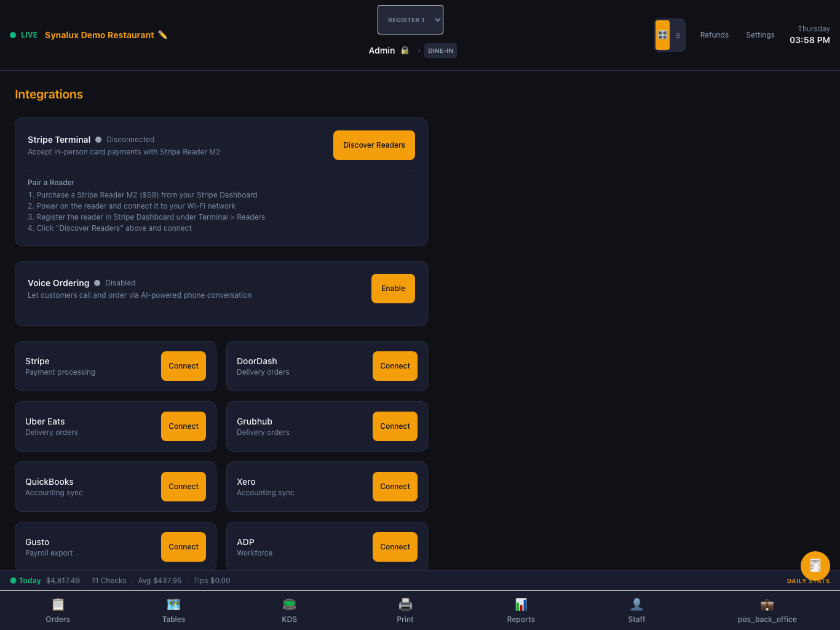The image size is (840, 630).
Task: Open Orders in the bottom navigation
Action: pyautogui.click(x=58, y=610)
